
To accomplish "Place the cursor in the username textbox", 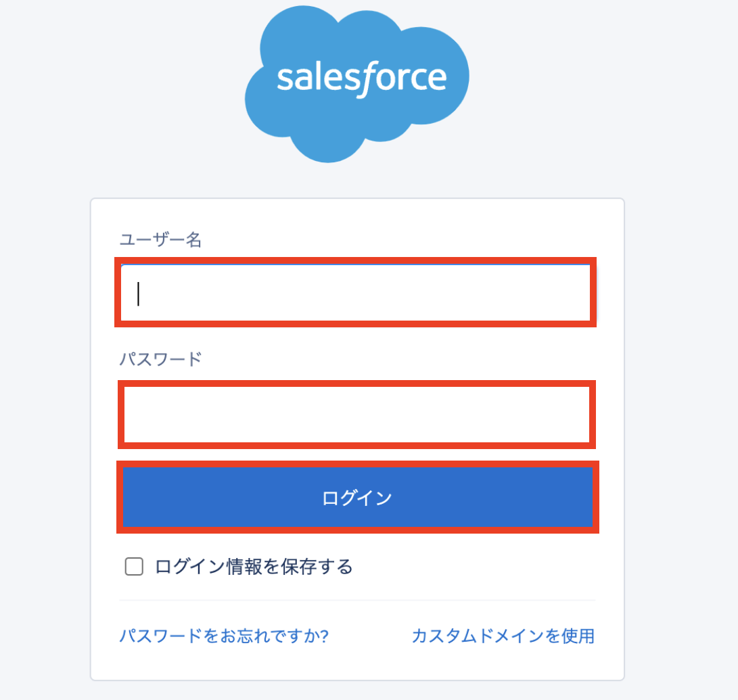I will [x=356, y=293].
